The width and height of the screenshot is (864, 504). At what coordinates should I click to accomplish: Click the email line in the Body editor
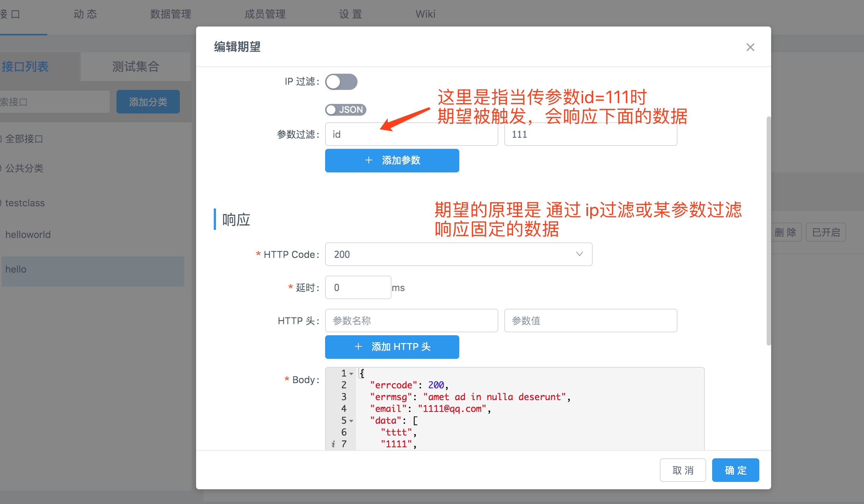430,409
